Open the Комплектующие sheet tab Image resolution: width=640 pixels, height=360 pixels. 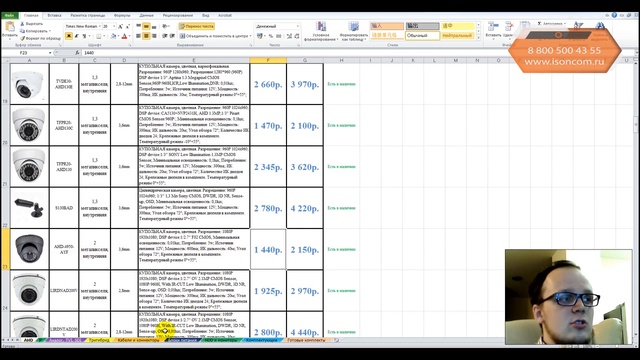point(261,340)
